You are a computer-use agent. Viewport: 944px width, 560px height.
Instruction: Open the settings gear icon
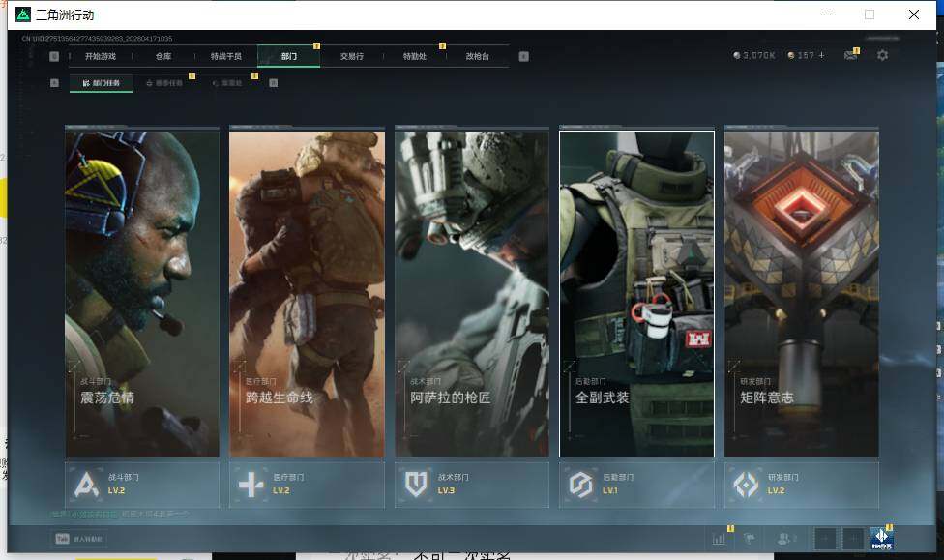point(882,56)
